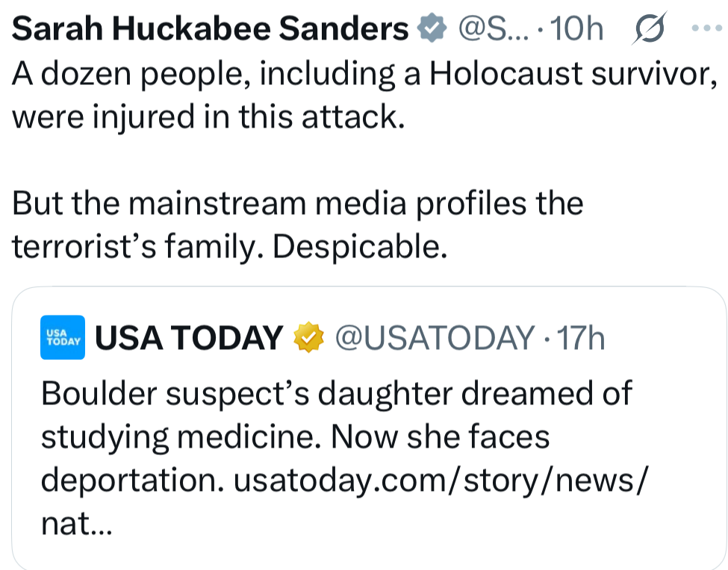Click the USA TODAY display name

[188, 338]
